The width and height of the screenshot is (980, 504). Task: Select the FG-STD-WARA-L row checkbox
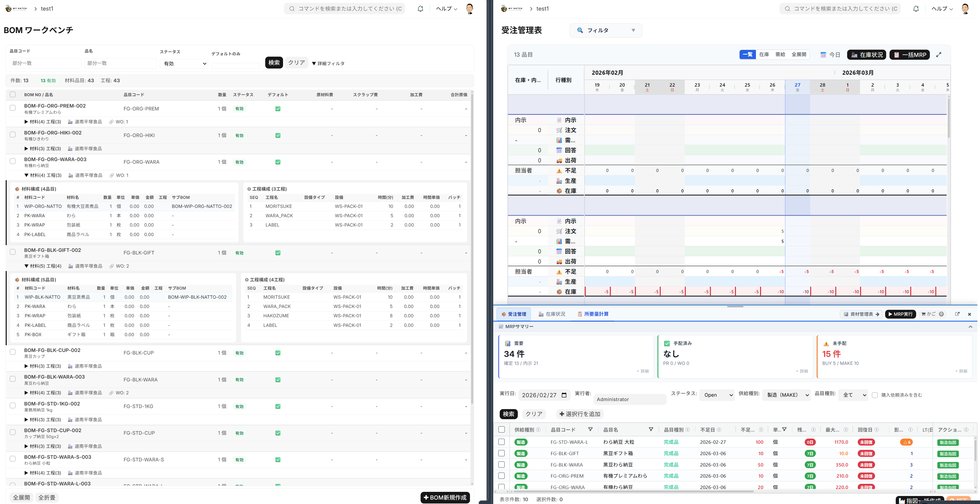(502, 442)
